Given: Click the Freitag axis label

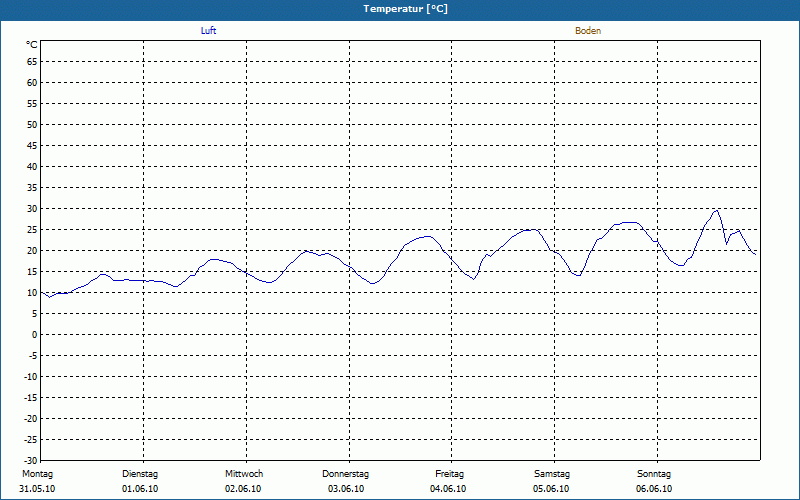Looking at the screenshot, I should [x=449, y=474].
